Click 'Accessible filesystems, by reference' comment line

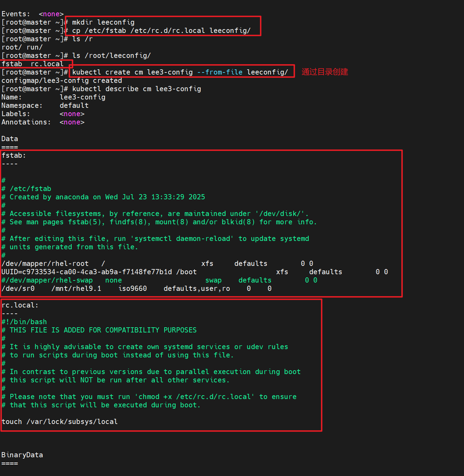tap(155, 214)
